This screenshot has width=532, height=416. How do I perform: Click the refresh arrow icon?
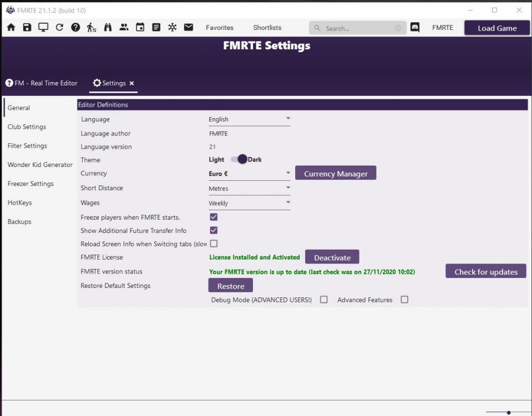(59, 28)
